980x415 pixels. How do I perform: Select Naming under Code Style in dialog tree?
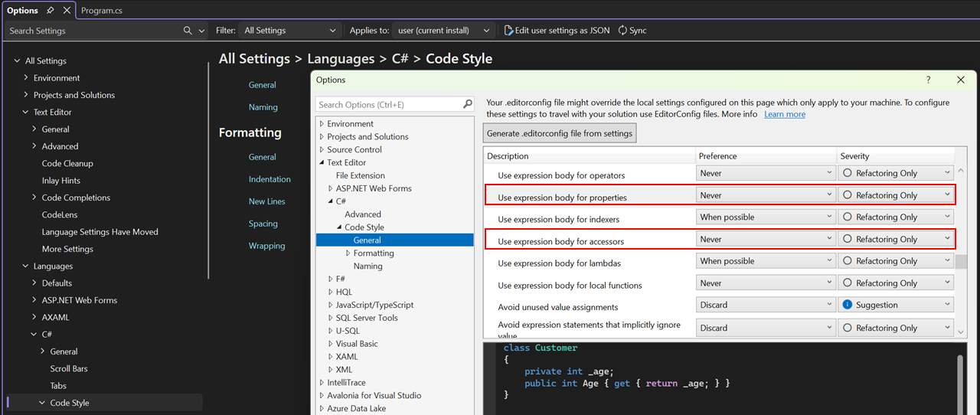367,266
